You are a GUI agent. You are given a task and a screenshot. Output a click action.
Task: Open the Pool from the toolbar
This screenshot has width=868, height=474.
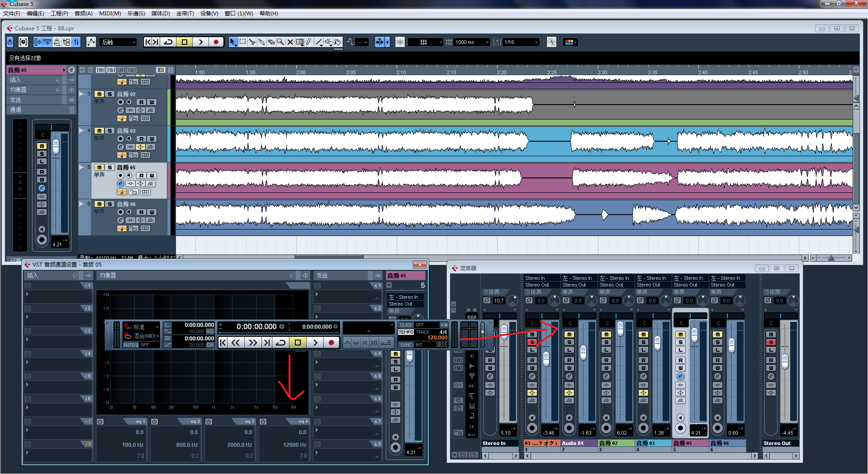pos(66,42)
